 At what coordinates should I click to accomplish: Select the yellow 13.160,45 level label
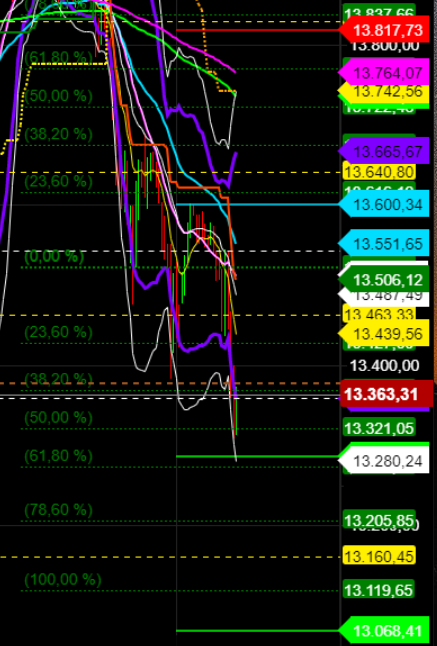pyautogui.click(x=379, y=557)
